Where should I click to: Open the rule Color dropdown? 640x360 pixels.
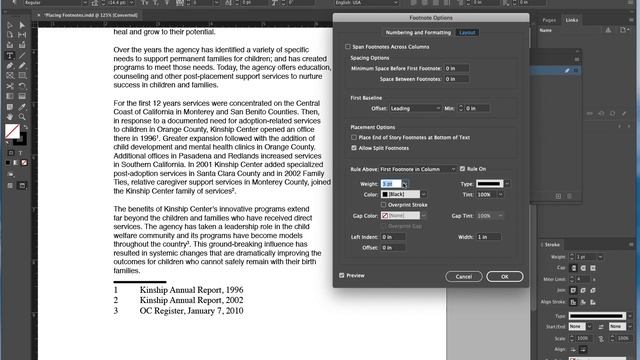(424, 194)
